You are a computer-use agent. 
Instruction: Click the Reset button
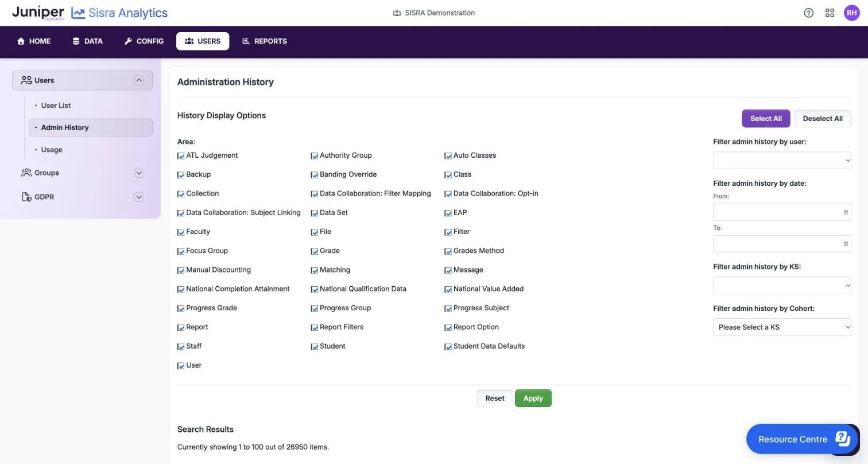[495, 398]
